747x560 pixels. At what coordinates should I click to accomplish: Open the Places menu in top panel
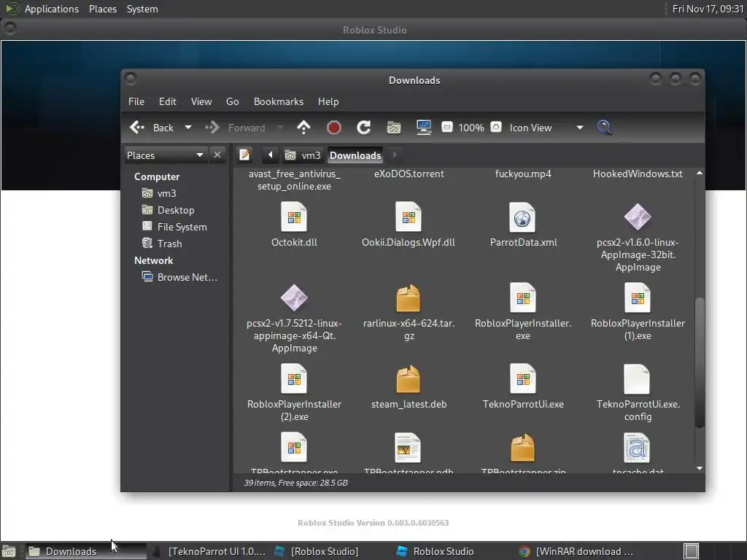[x=103, y=9]
